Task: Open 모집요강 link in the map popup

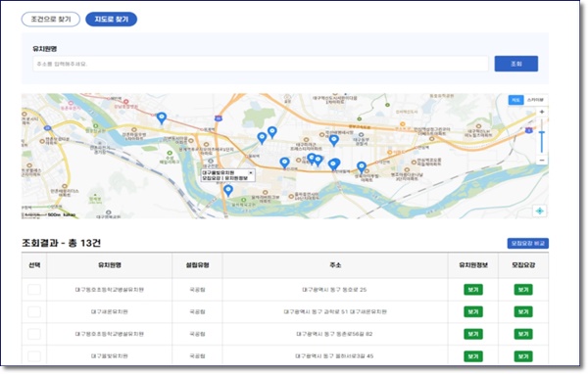Action: point(212,178)
